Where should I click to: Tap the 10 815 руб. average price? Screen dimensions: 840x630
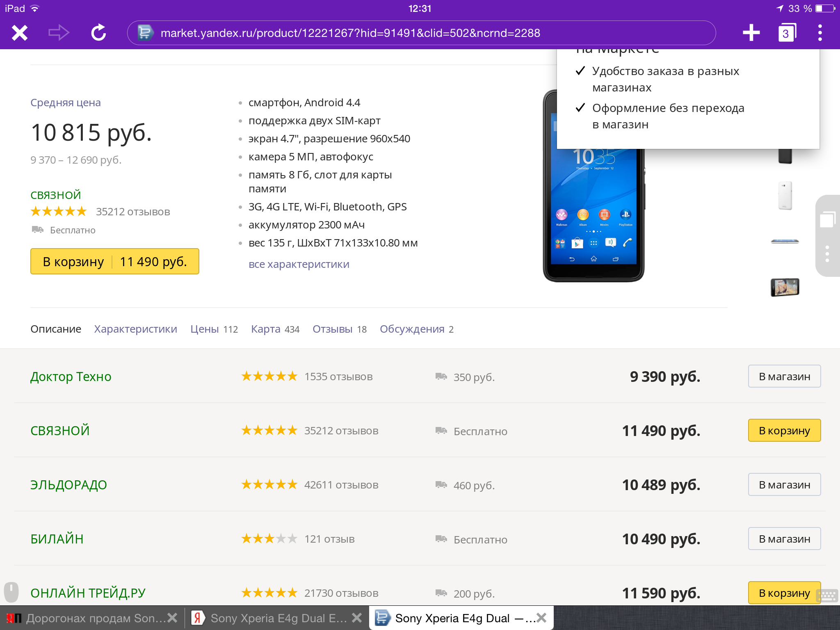coord(91,132)
